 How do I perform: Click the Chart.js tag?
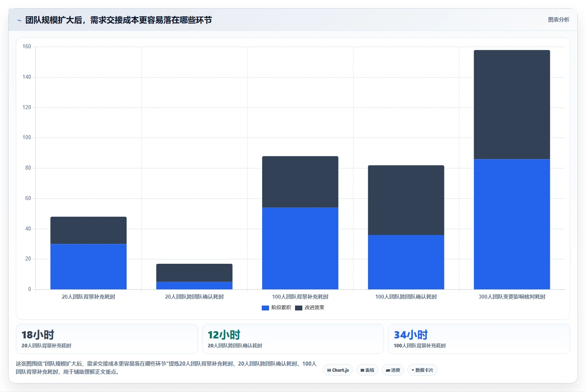coord(338,370)
